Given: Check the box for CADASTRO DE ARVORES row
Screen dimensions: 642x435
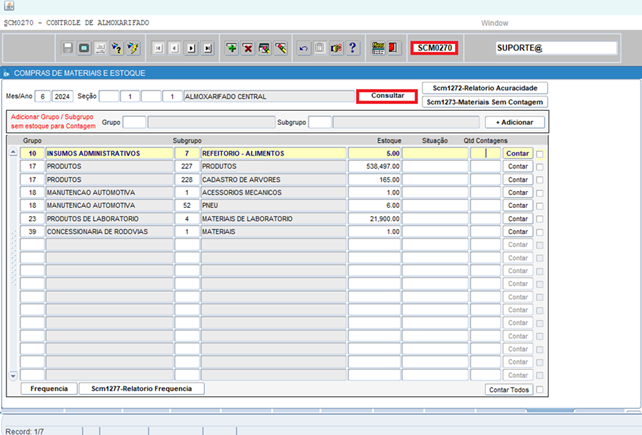Looking at the screenshot, I should (540, 180).
